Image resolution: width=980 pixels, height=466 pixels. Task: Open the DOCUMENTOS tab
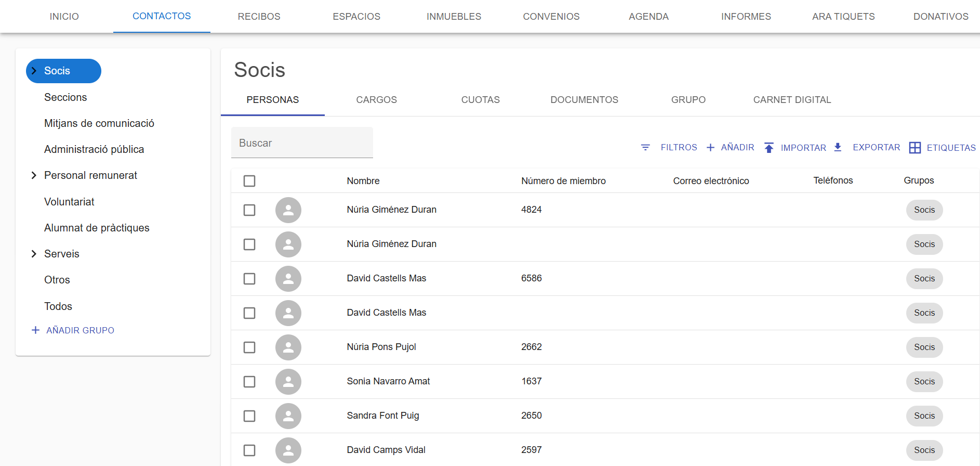[x=585, y=100]
